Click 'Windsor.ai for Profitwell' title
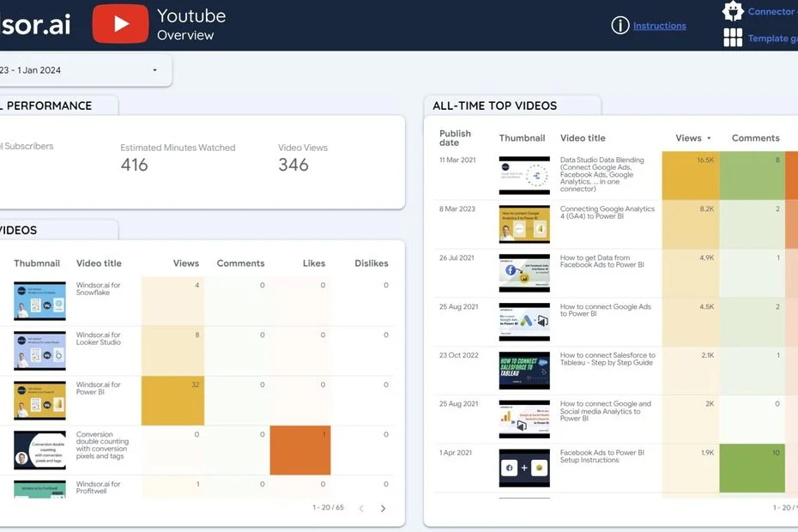The width and height of the screenshot is (798, 532). click(98, 487)
